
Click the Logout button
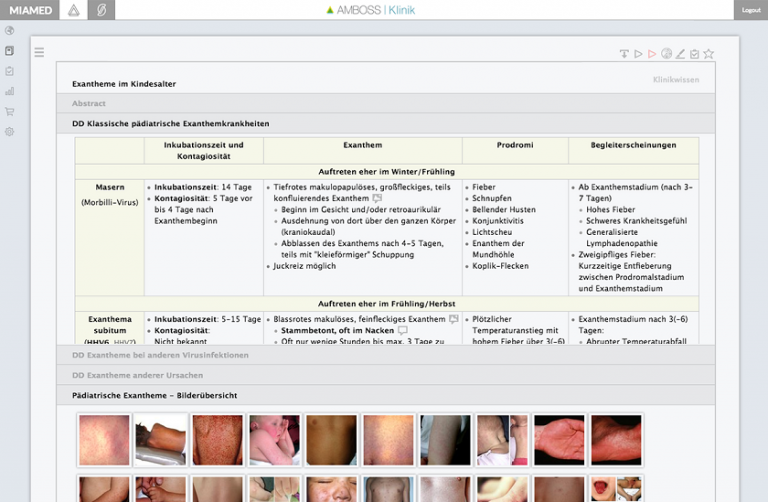point(751,10)
